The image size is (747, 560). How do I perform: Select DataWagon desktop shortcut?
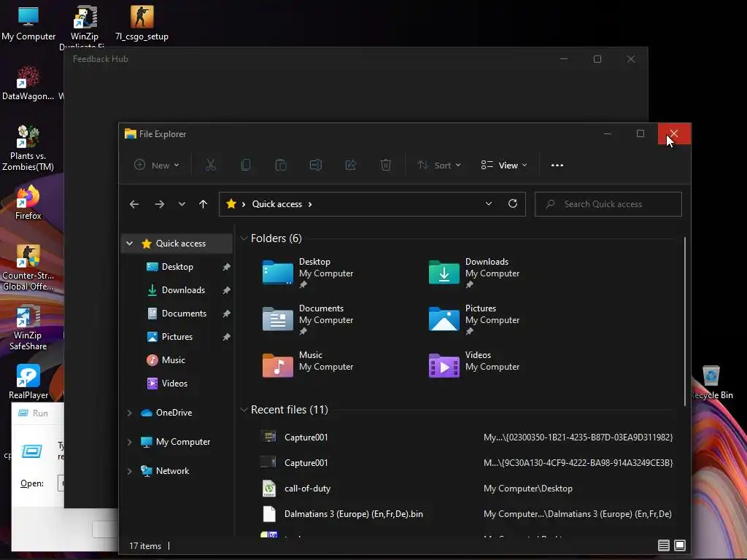coord(28,83)
